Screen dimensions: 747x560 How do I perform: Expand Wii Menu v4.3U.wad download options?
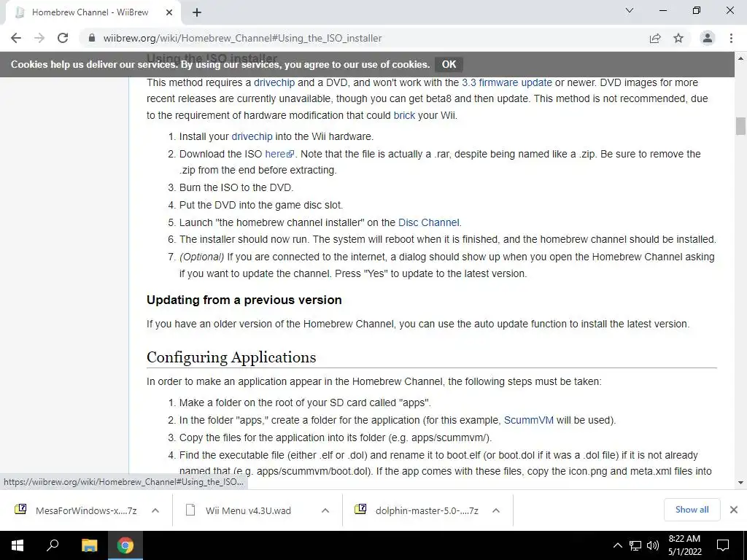[325, 510]
